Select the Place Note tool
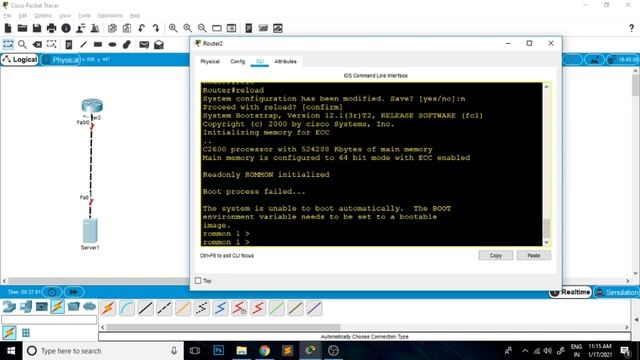640x360 pixels. (x=69, y=44)
